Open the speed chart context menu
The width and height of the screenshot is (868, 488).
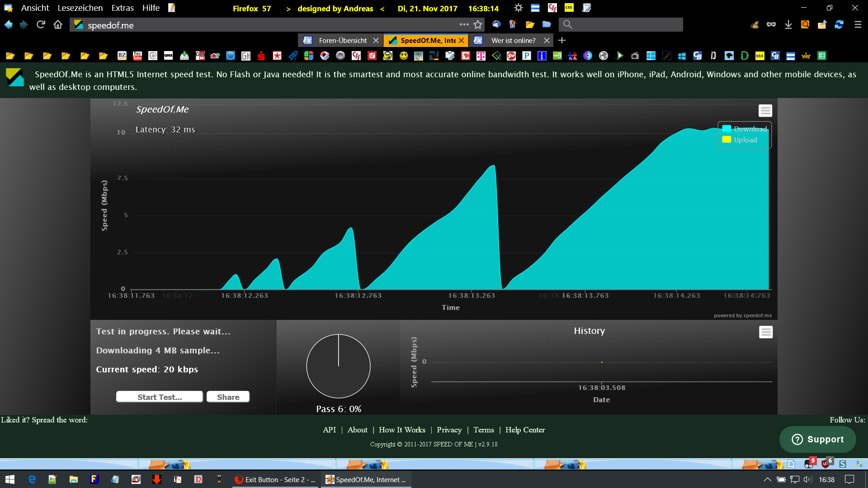(x=765, y=111)
